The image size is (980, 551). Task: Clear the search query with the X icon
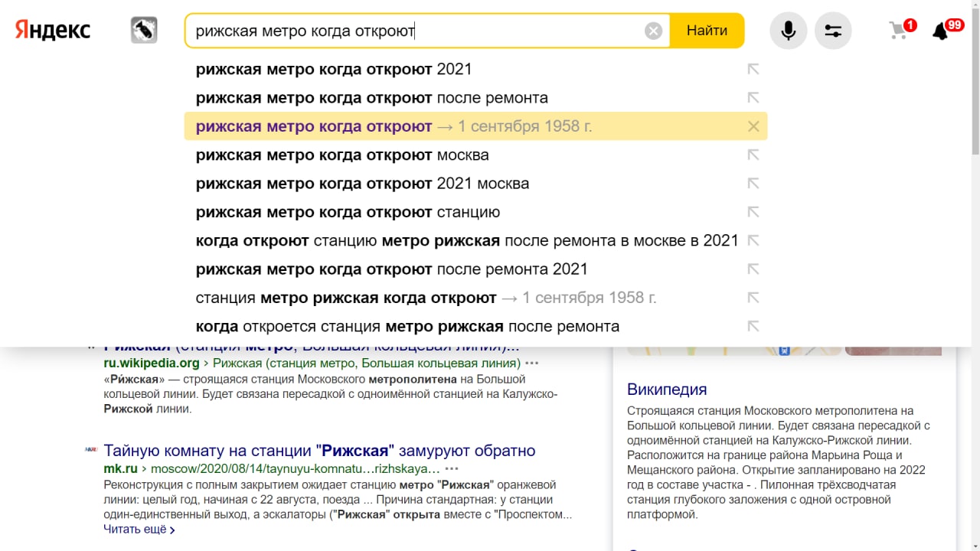(653, 31)
